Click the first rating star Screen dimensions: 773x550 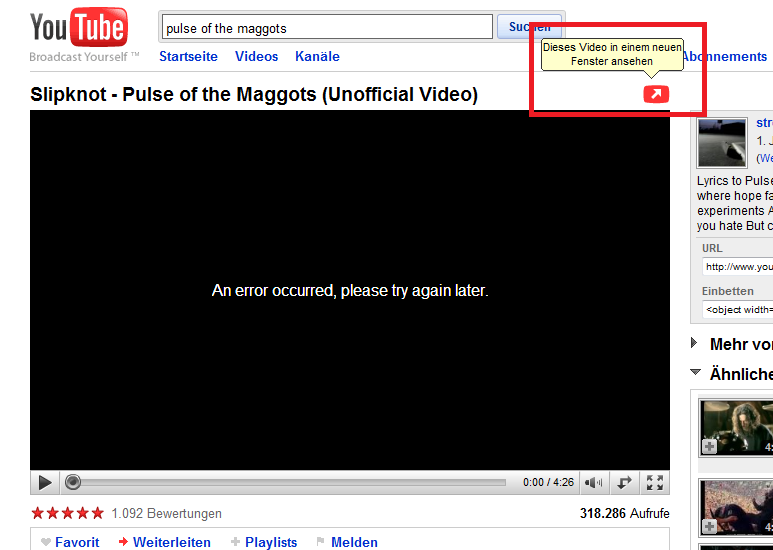tap(37, 514)
